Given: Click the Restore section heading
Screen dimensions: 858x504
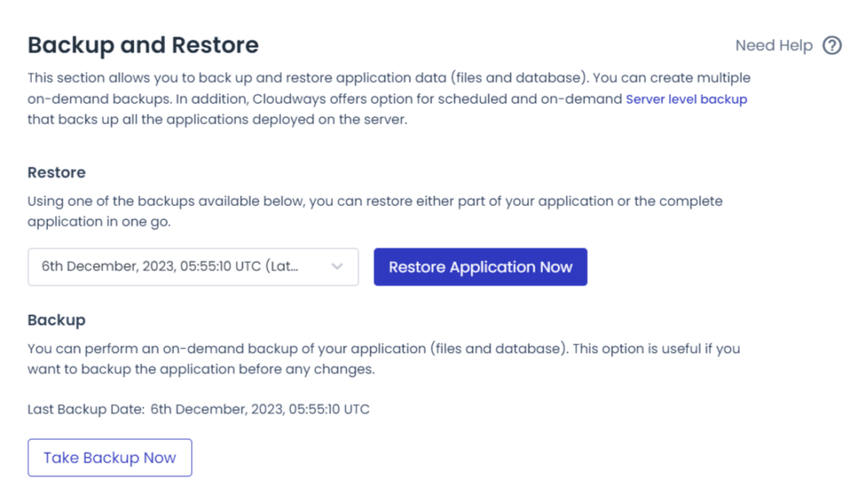Looking at the screenshot, I should click(x=56, y=172).
